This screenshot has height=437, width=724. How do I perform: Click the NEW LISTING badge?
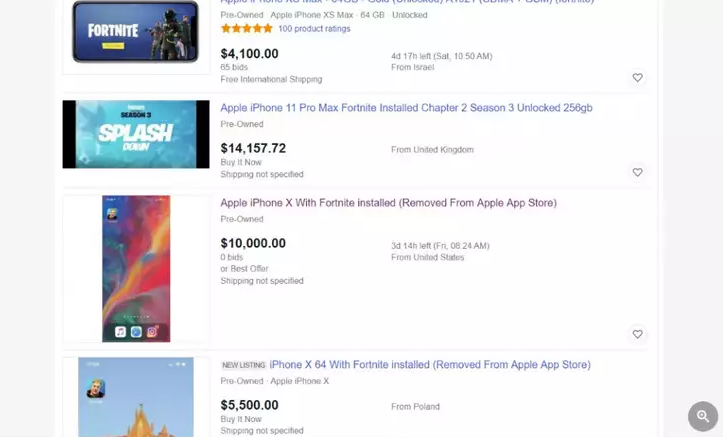coord(243,366)
